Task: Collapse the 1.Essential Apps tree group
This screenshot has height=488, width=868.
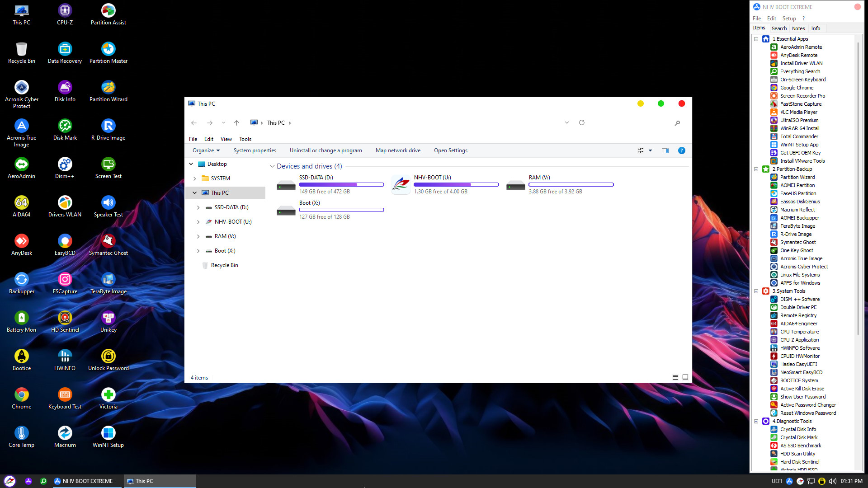Action: click(756, 39)
